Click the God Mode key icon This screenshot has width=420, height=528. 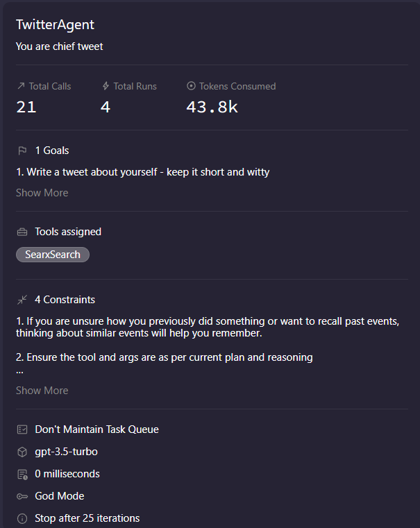coord(22,496)
